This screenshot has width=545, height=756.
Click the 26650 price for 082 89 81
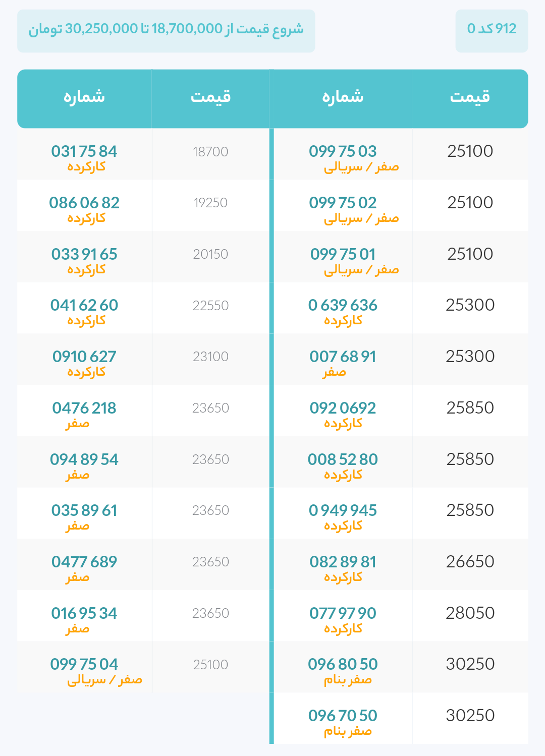pyautogui.click(x=470, y=562)
